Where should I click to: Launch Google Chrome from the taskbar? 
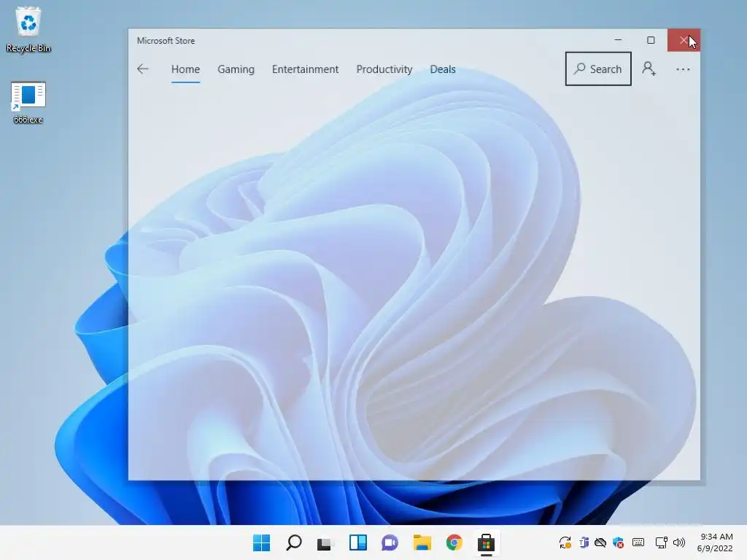click(x=454, y=542)
